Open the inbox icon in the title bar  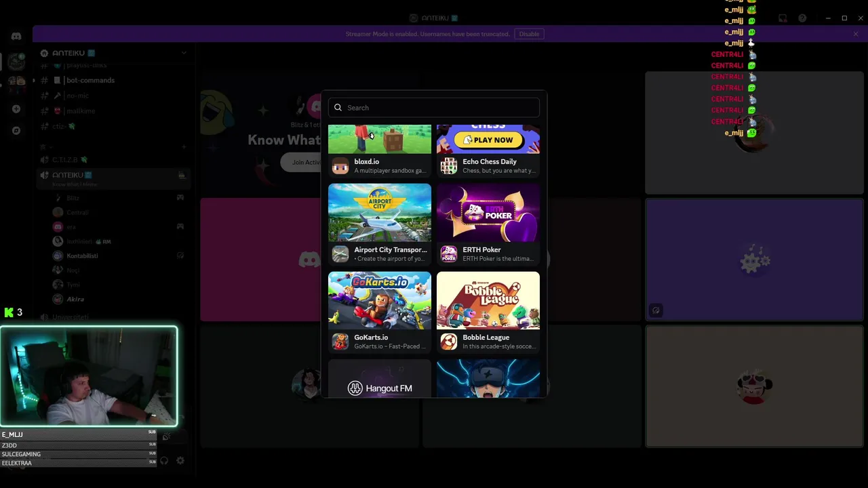coord(783,18)
